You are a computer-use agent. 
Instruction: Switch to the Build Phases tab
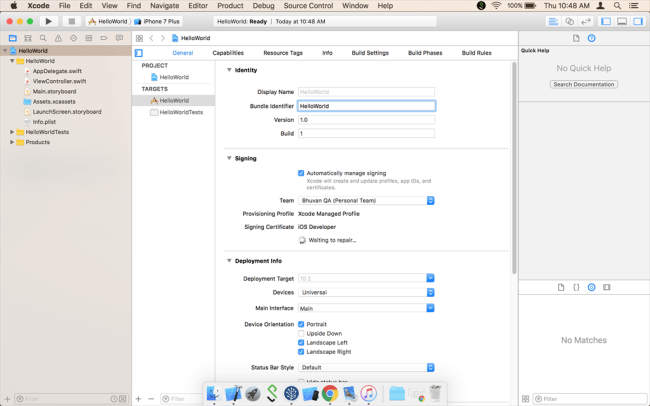point(425,53)
